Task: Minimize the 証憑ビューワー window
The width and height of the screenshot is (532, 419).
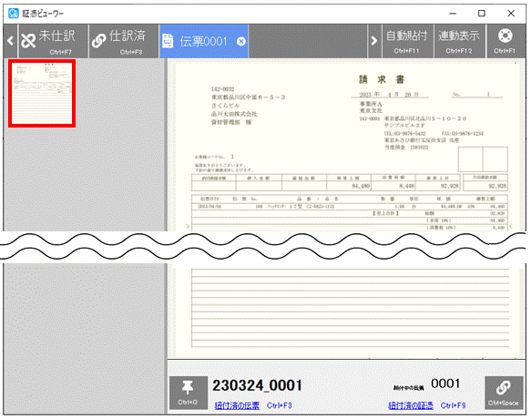Action: point(453,14)
